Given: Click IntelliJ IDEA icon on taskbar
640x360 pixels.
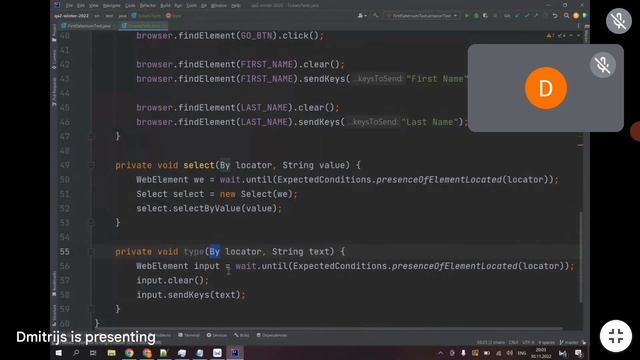Looking at the screenshot, I should pos(235,353).
